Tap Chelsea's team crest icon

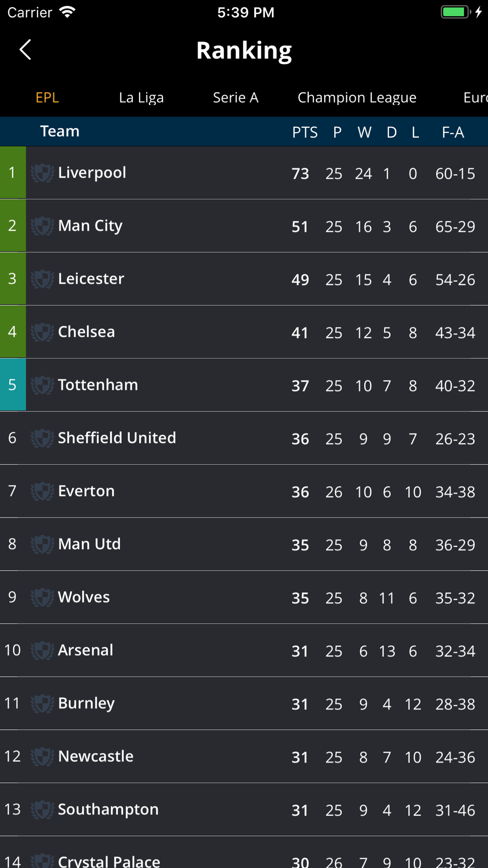[x=42, y=332]
